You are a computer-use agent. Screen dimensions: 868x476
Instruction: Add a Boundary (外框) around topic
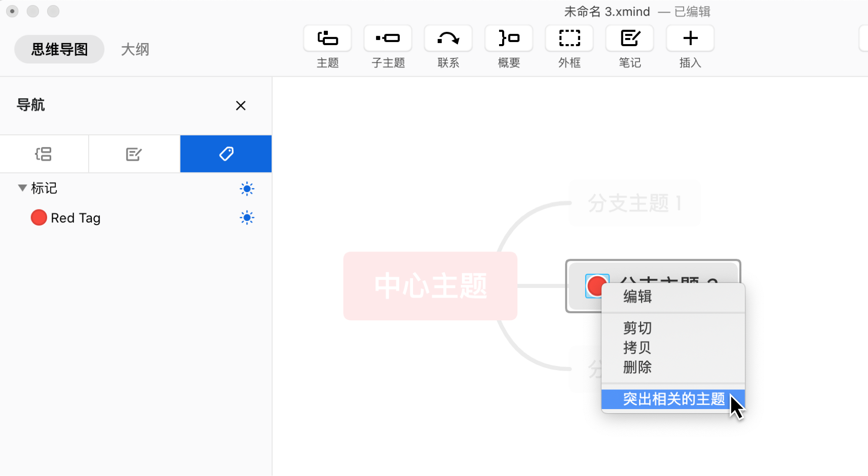point(569,39)
